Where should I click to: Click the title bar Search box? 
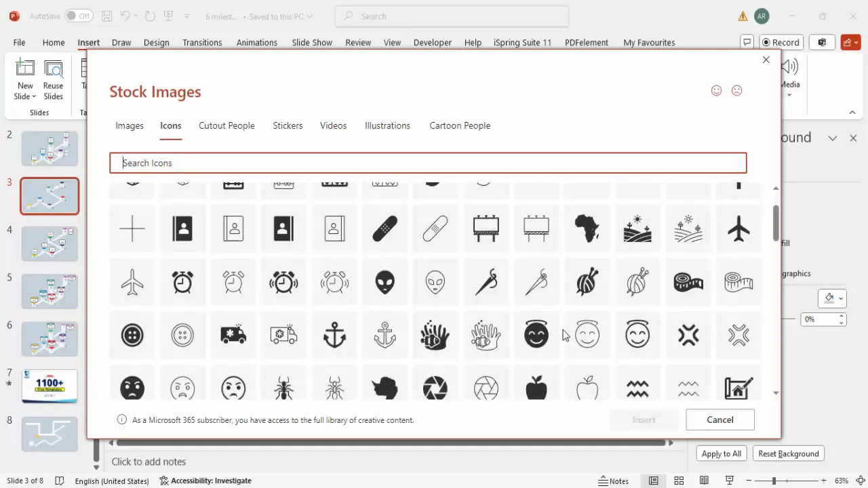[x=452, y=16]
